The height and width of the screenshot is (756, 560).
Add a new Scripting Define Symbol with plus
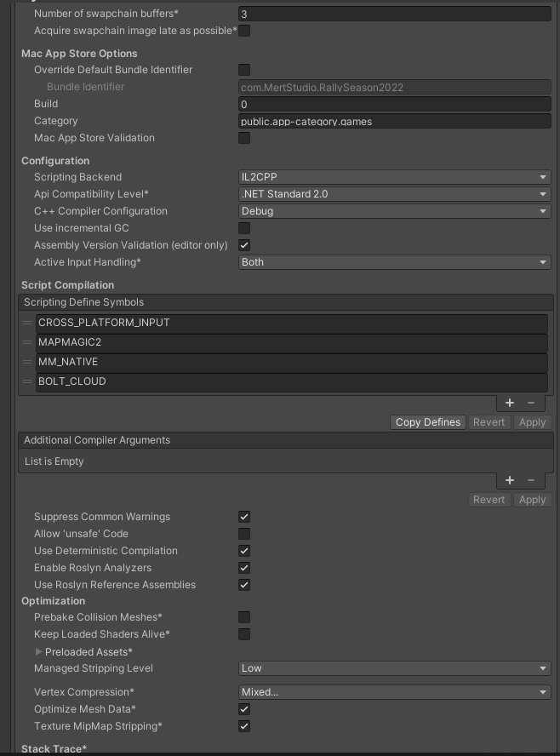(x=510, y=403)
